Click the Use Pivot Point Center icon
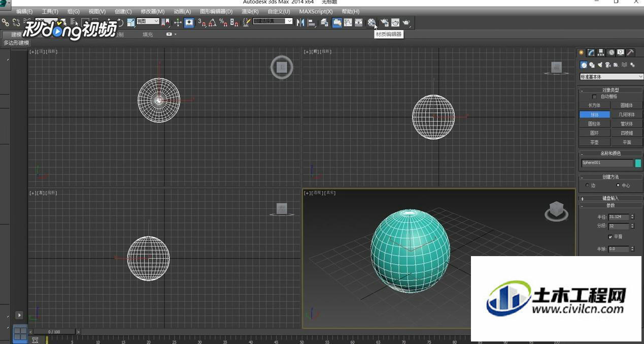 point(165,22)
